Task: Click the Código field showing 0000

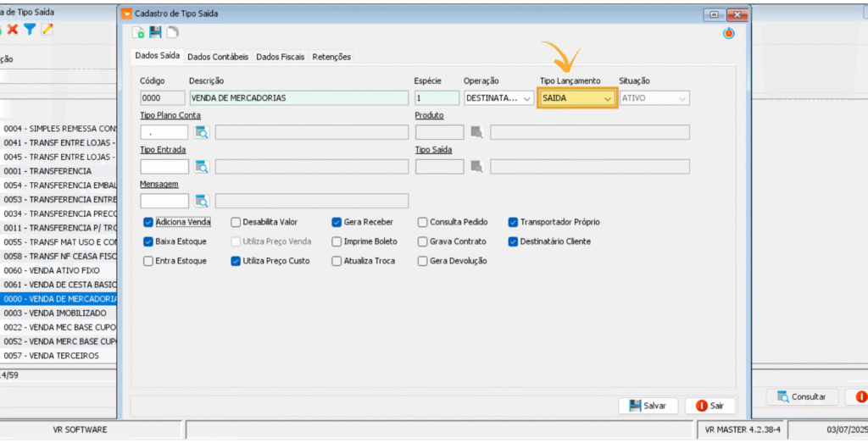Action: pos(163,98)
